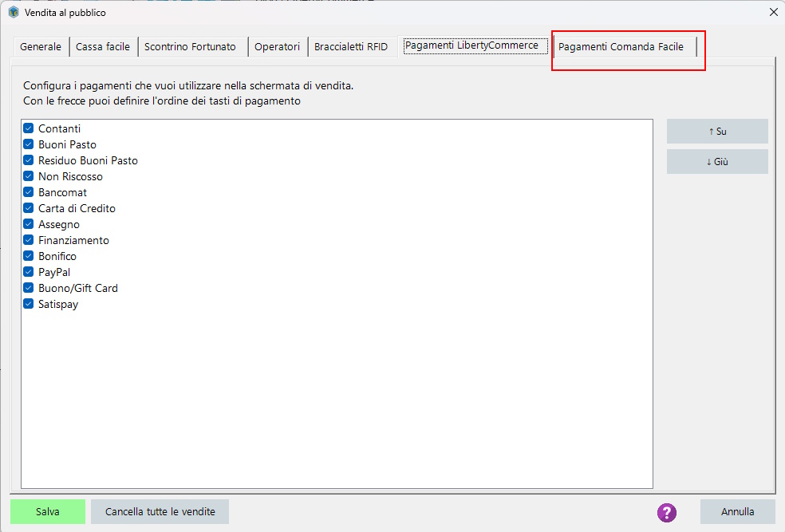Toggle the Satispay checkbox

[x=29, y=304]
